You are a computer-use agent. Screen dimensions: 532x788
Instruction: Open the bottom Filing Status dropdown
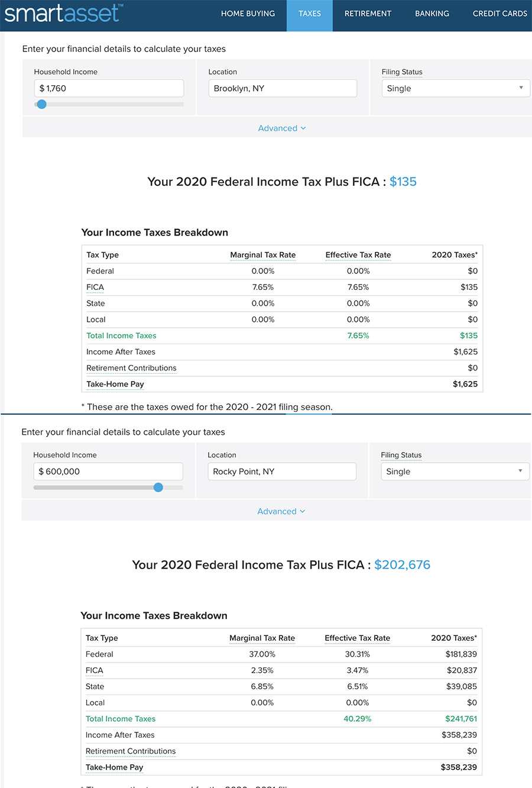(455, 471)
